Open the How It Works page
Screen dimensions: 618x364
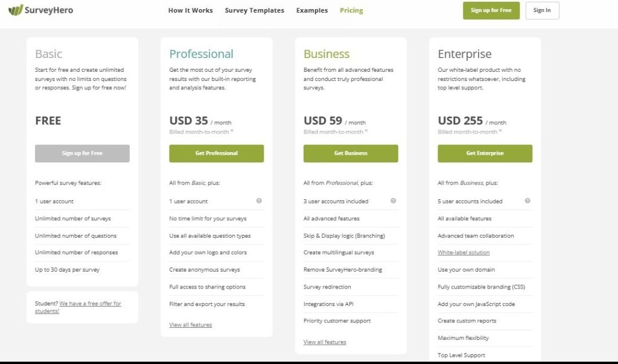pos(190,10)
